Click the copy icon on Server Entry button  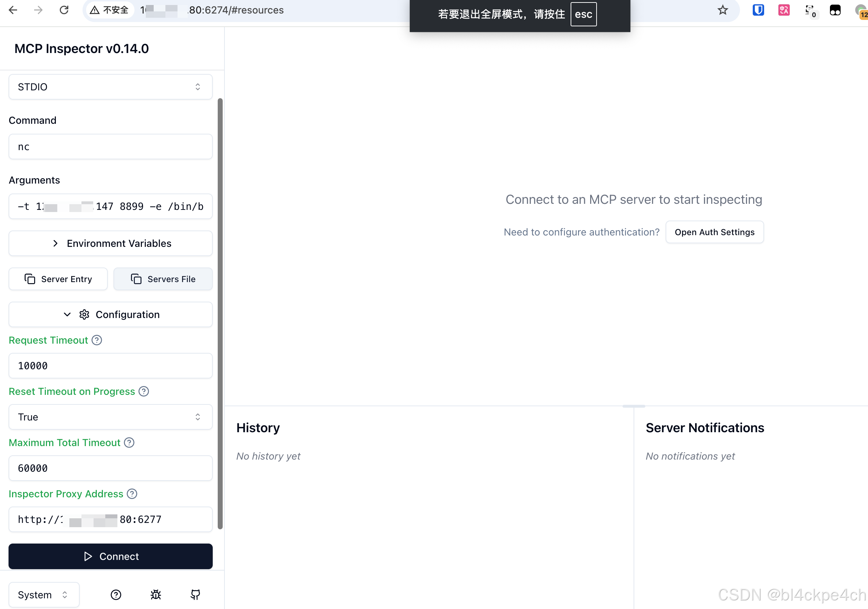30,279
